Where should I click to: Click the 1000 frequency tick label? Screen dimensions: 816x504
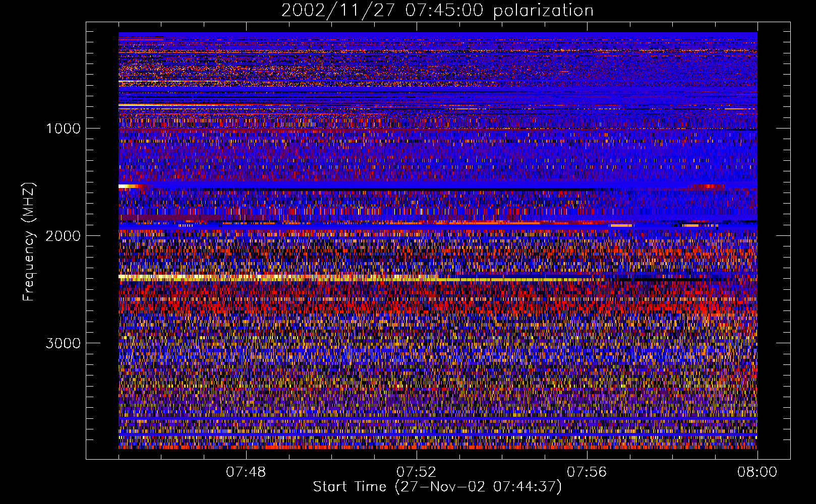(64, 129)
